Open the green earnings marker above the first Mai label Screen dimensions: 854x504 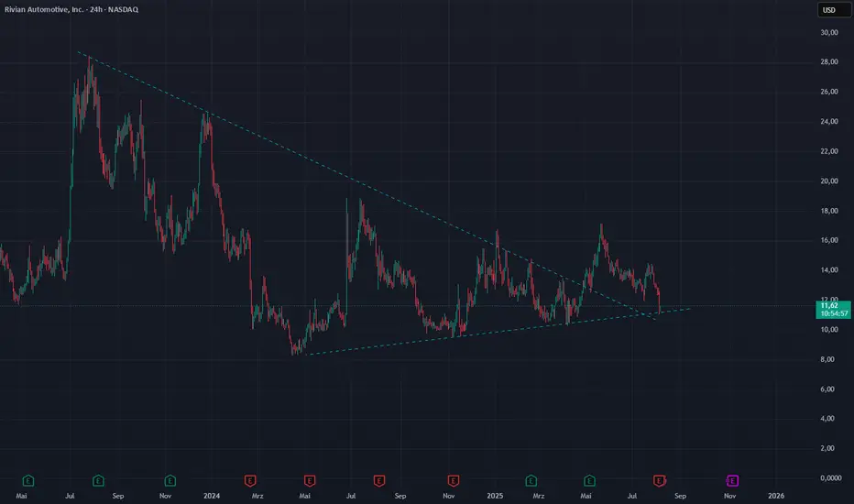tap(28, 480)
